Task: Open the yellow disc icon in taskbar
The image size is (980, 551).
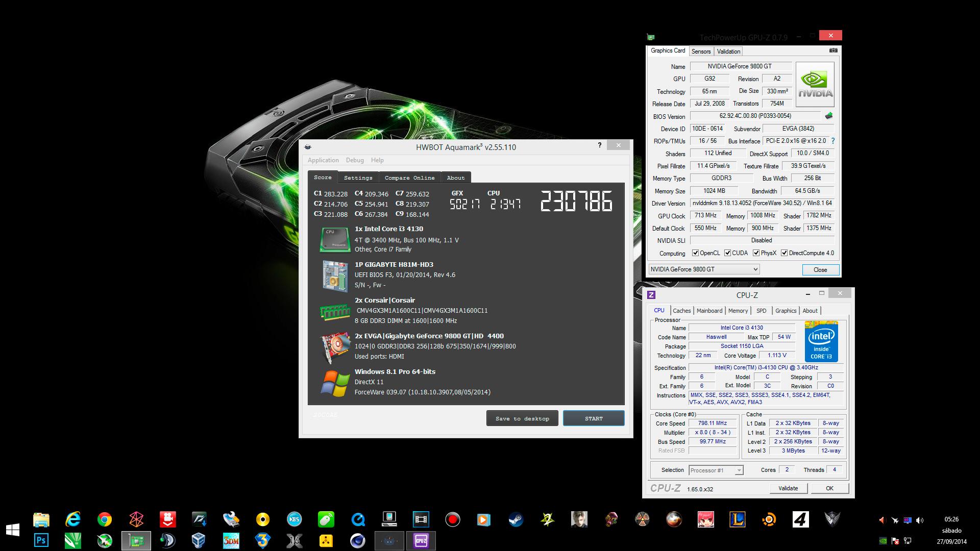Action: click(x=263, y=519)
